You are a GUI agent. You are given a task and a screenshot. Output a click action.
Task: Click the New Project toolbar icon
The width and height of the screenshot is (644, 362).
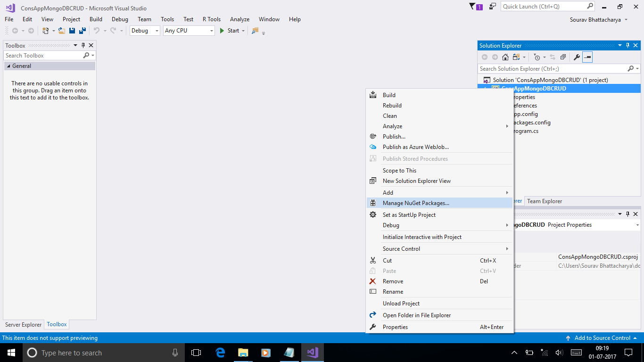click(x=46, y=31)
